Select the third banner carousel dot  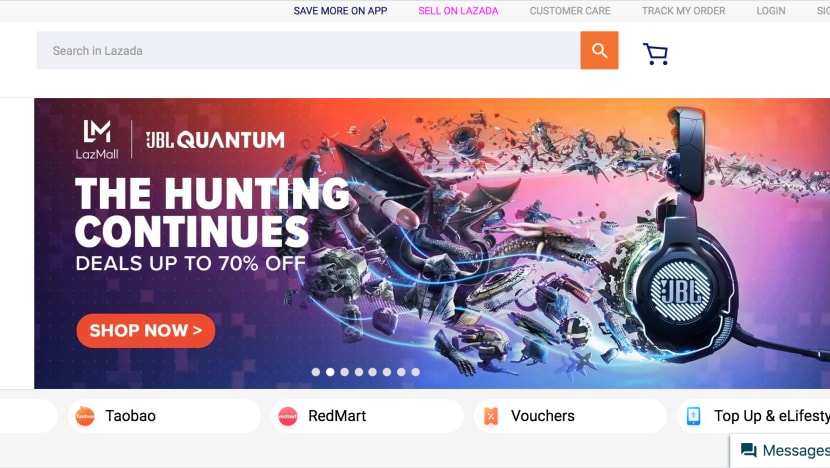pos(345,372)
